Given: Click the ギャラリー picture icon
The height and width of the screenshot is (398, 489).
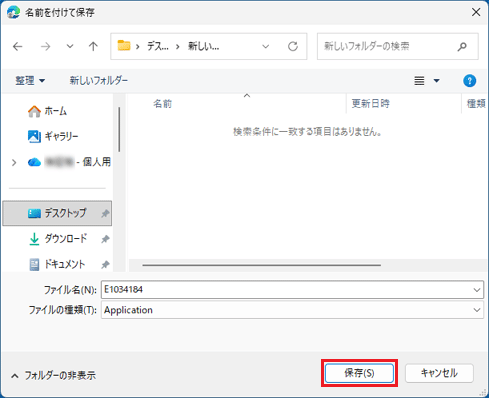Looking at the screenshot, I should coord(34,136).
